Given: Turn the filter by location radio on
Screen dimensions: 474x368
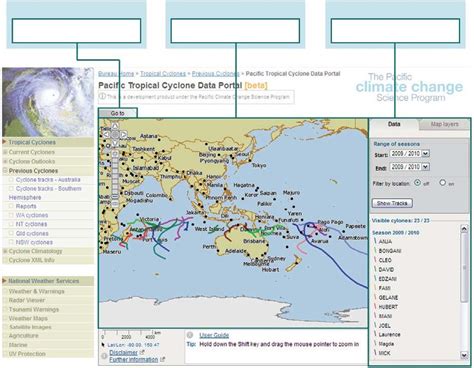Looking at the screenshot, I should click(442, 183).
